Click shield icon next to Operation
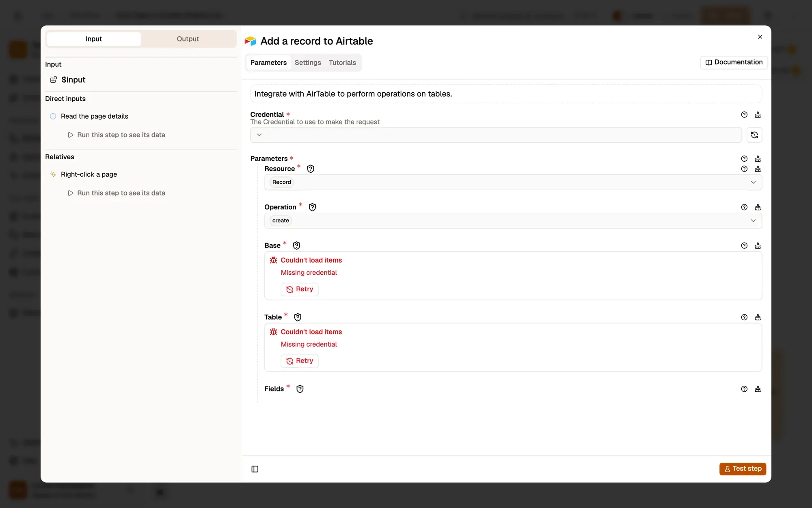The height and width of the screenshot is (508, 812). (312, 207)
